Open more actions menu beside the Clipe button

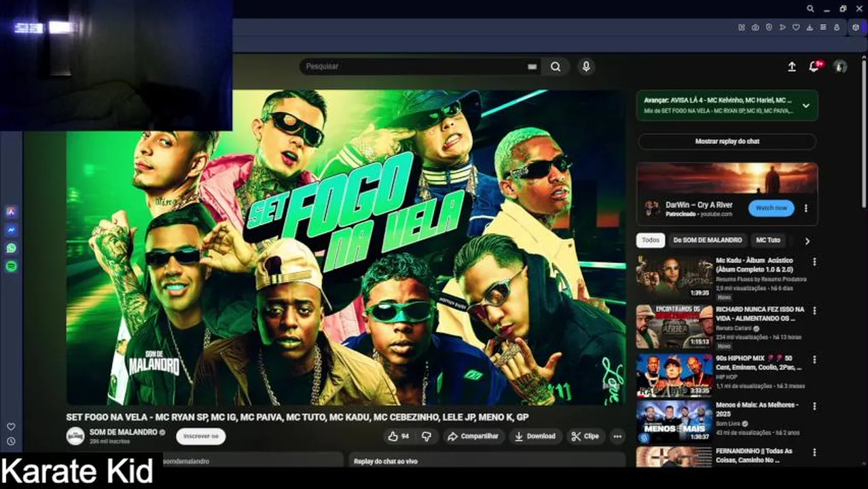tap(617, 436)
